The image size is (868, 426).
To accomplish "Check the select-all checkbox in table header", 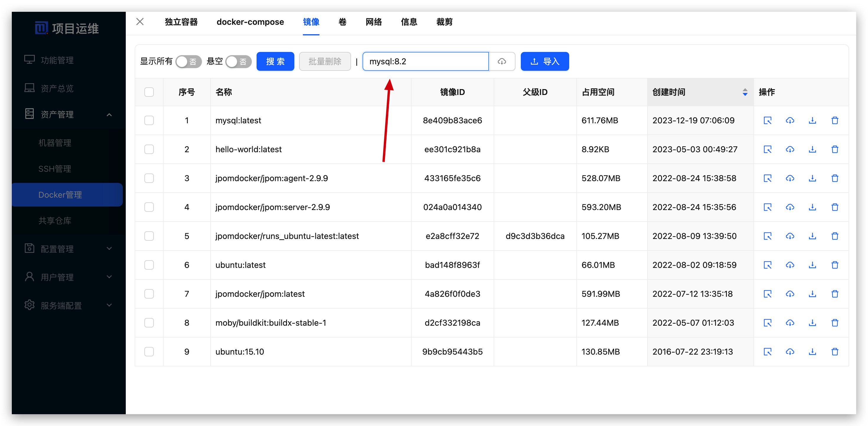I will tap(149, 92).
